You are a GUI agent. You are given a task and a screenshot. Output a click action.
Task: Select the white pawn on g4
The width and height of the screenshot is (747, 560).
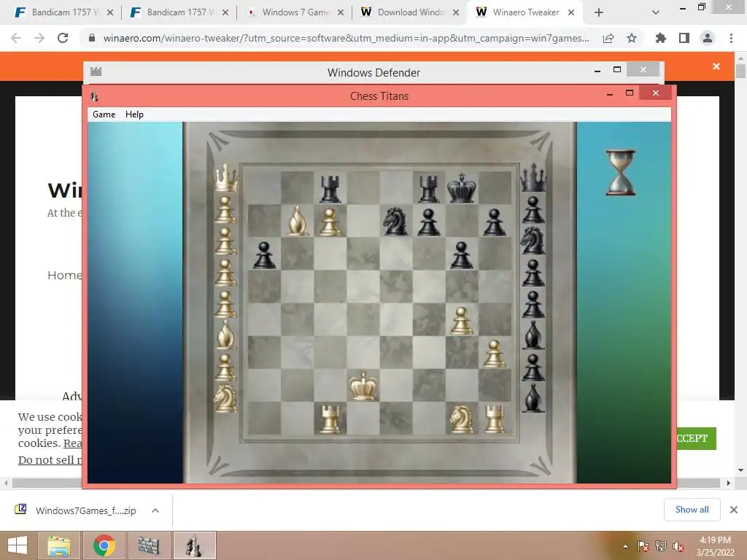tap(461, 321)
